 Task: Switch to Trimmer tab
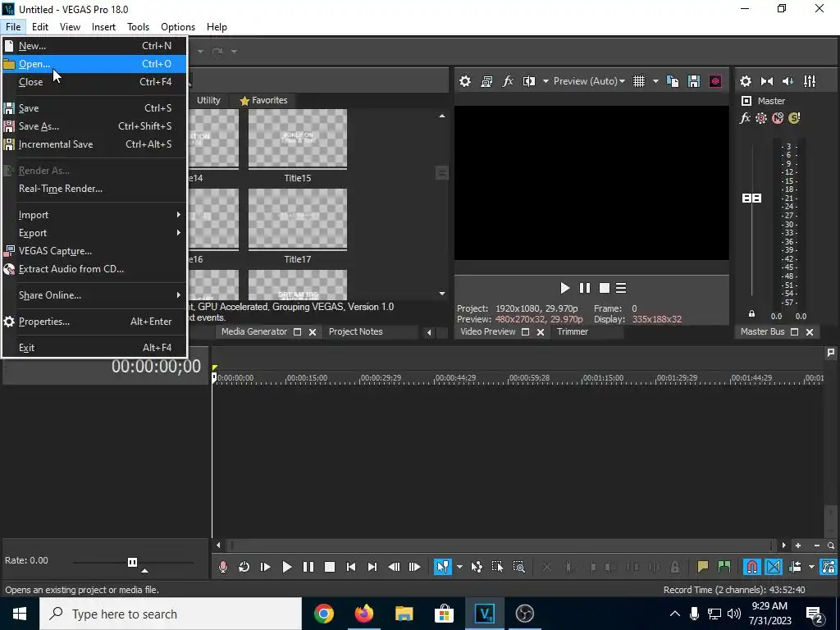(572, 331)
